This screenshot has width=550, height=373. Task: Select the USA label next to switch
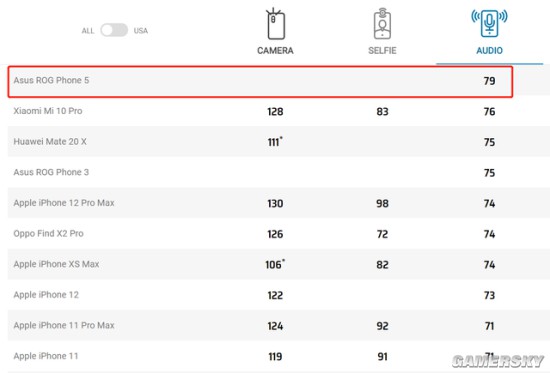[x=141, y=31]
